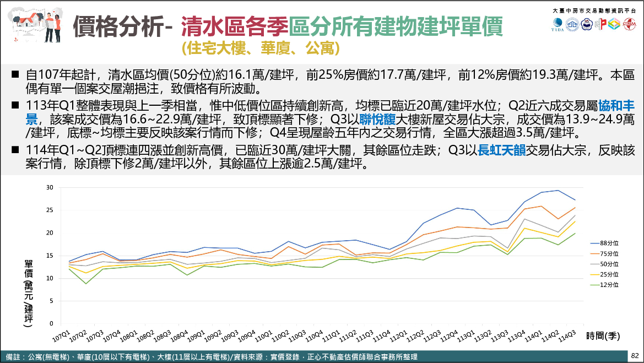Viewport: 644px width, 363px height.
Task: Click the house and couple illustration
Action: click(x=35, y=28)
